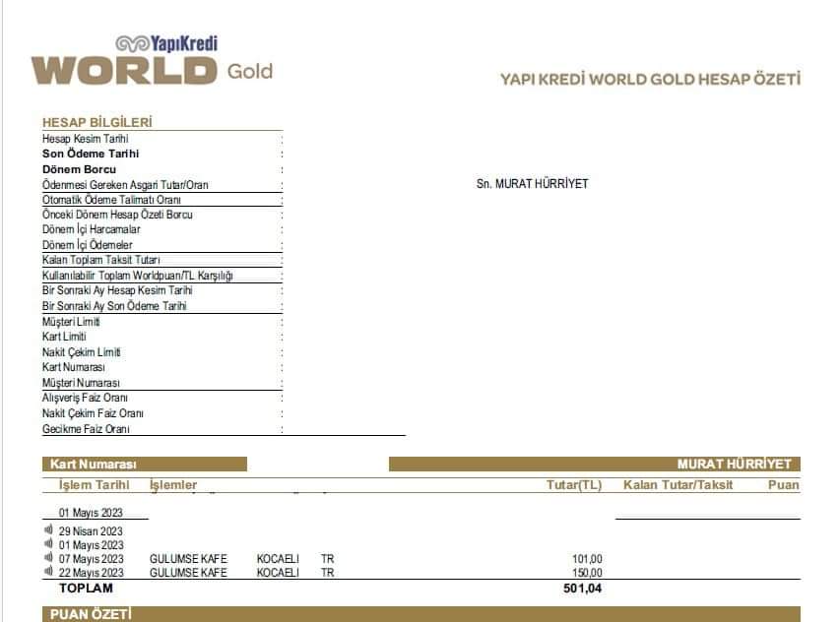This screenshot has width=840, height=622.
Task: Select the Nakit Çekim Limiti label
Action: (x=82, y=352)
